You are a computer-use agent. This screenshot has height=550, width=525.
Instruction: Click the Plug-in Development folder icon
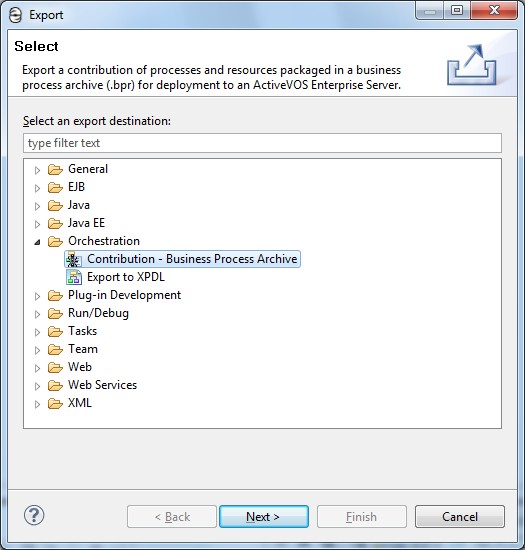[55, 295]
